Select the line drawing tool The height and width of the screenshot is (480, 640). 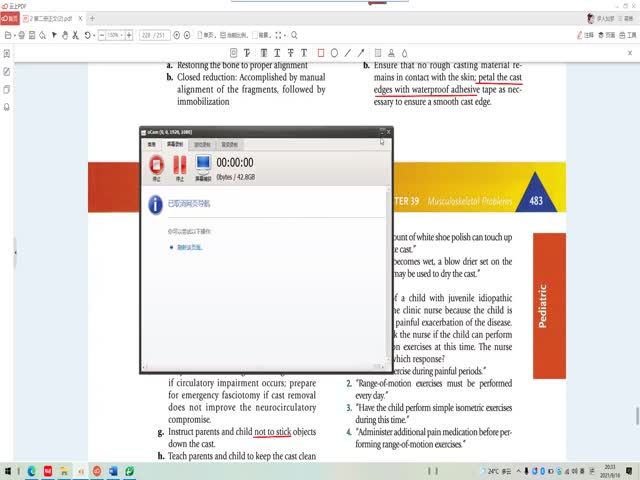[347, 53]
